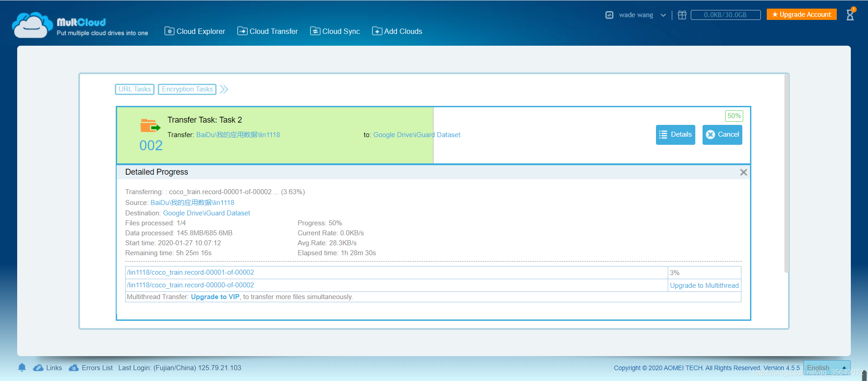This screenshot has width=868, height=381.
Task: Open the English language dropdown
Action: pos(827,368)
